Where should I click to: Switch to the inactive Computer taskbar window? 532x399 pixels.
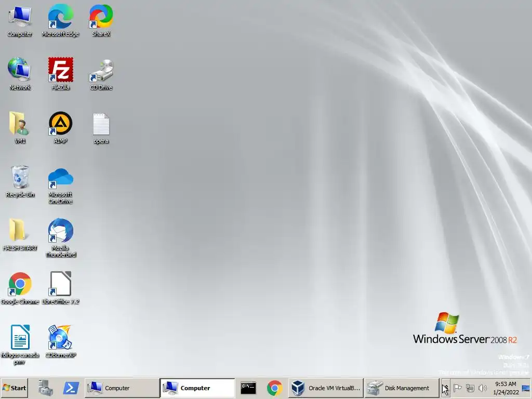click(x=122, y=388)
